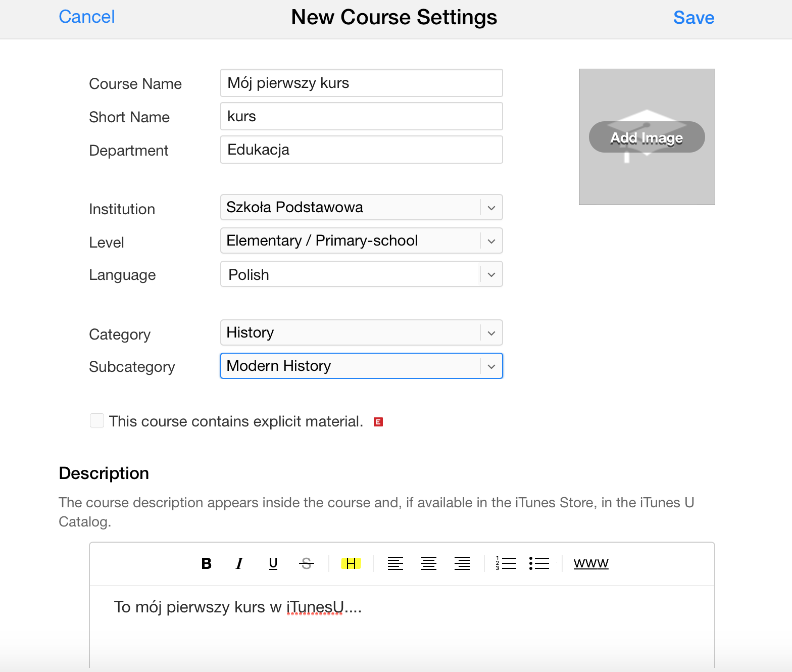Toggle yellow highlight on text
The height and width of the screenshot is (672, 792).
click(x=351, y=563)
